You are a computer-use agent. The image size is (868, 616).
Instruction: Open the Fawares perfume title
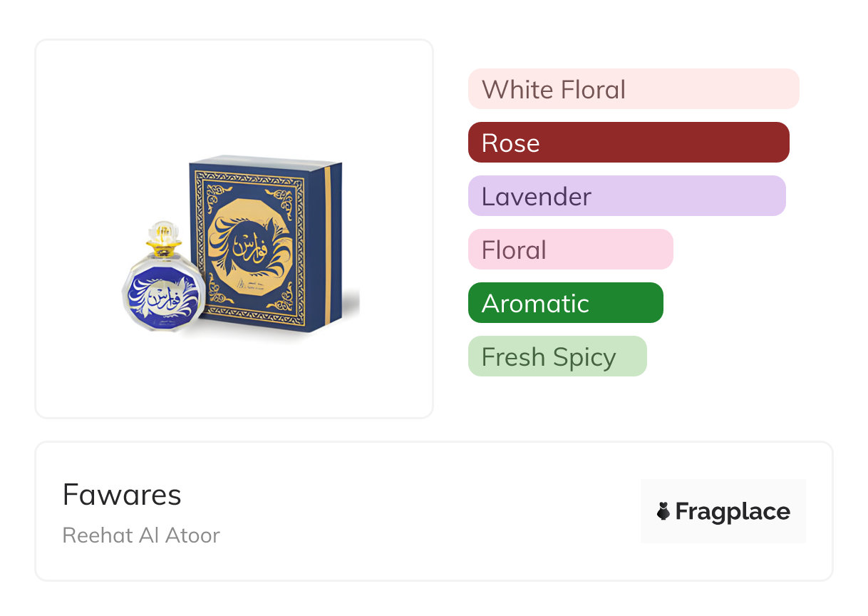[122, 495]
